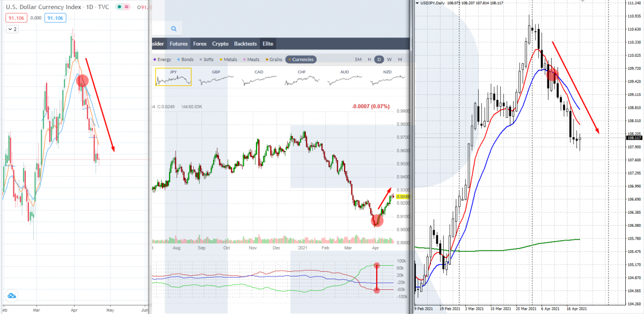Select the Currencies category filter

[x=301, y=59]
